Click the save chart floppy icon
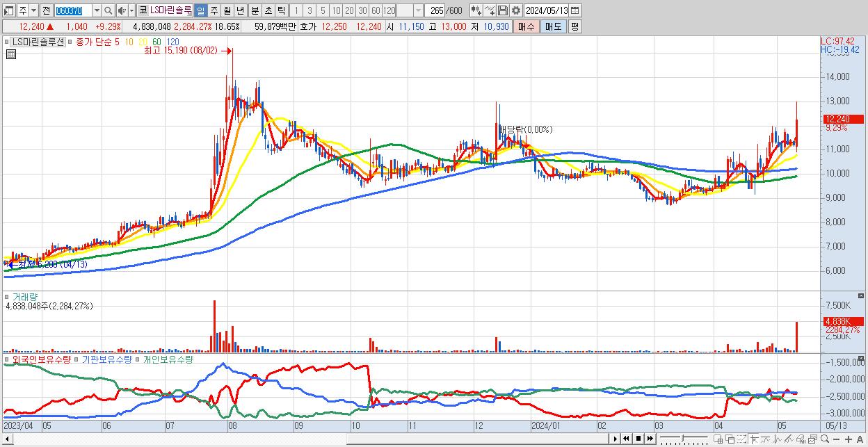The image size is (868, 447). point(503,11)
